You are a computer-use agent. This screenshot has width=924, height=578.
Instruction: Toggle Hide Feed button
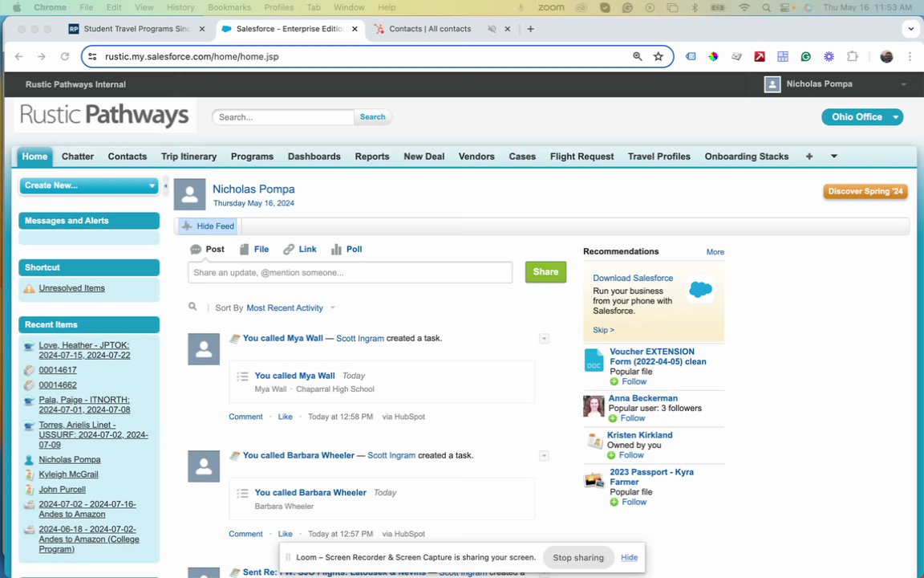point(208,226)
